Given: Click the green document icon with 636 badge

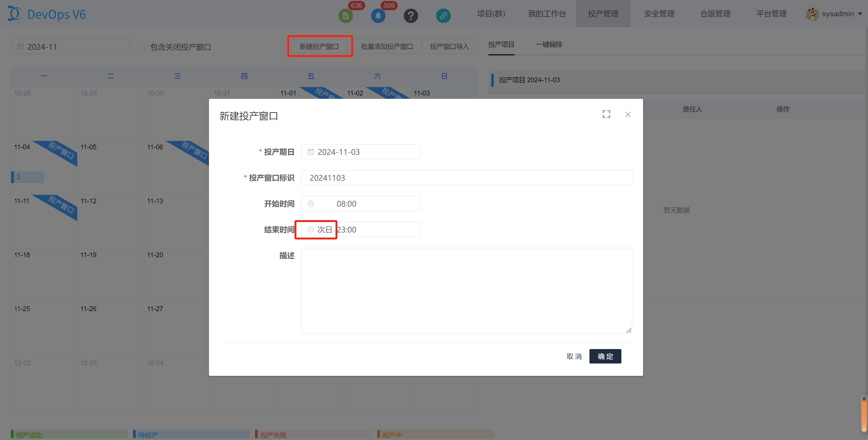Looking at the screenshot, I should click(346, 15).
